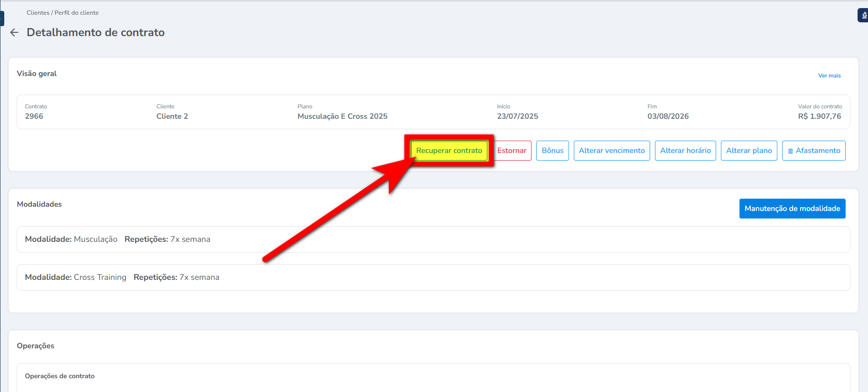Open the Clientes breadcrumb link

(38, 13)
